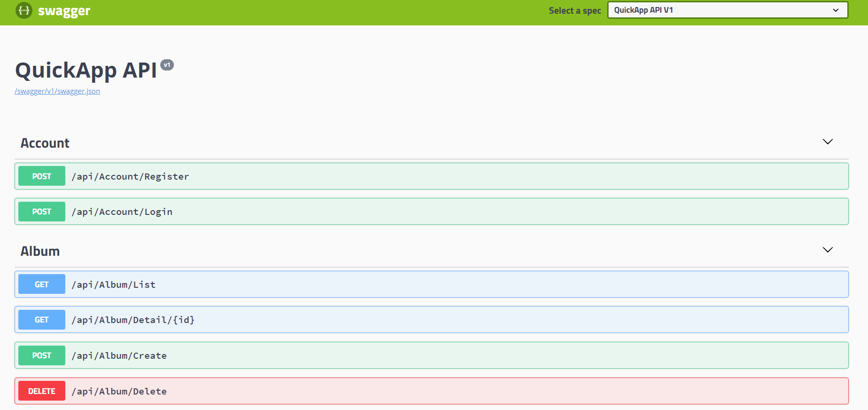Viewport: 868px width, 410px height.
Task: Click the /api/Album/Detail/{id} path text
Action: click(133, 320)
